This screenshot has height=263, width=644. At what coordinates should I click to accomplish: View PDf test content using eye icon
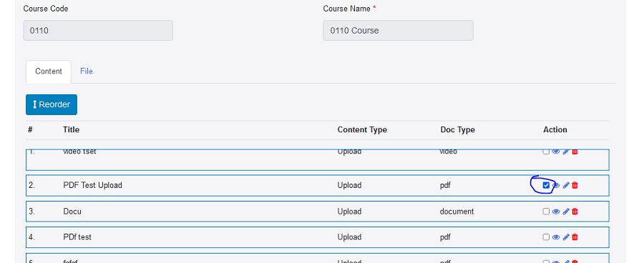tap(556, 237)
